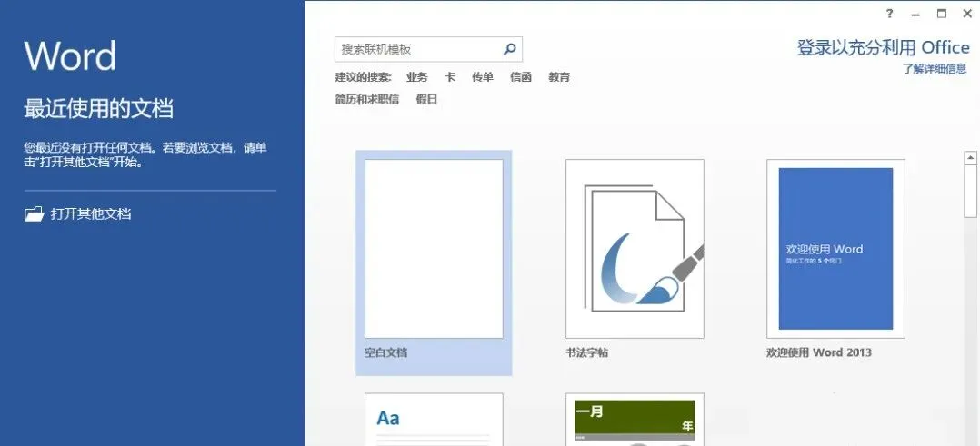
Task: Click the 建议的搜索 label
Action: (363, 77)
